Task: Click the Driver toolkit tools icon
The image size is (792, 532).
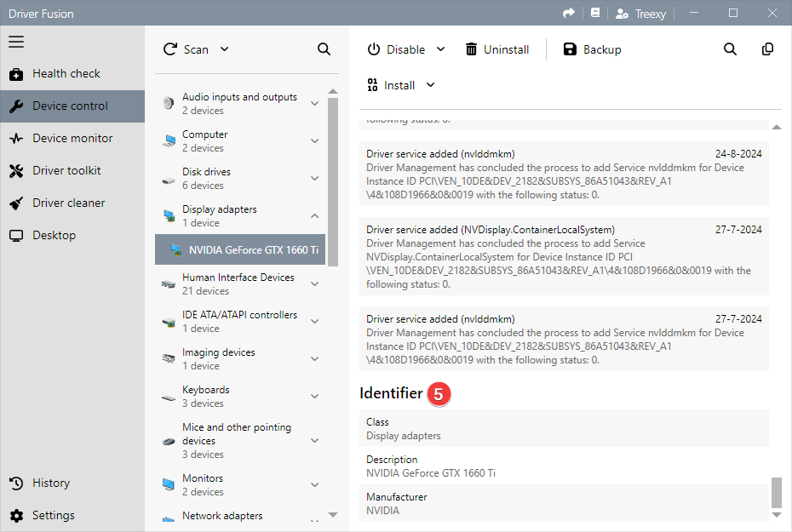Action: pos(16,171)
